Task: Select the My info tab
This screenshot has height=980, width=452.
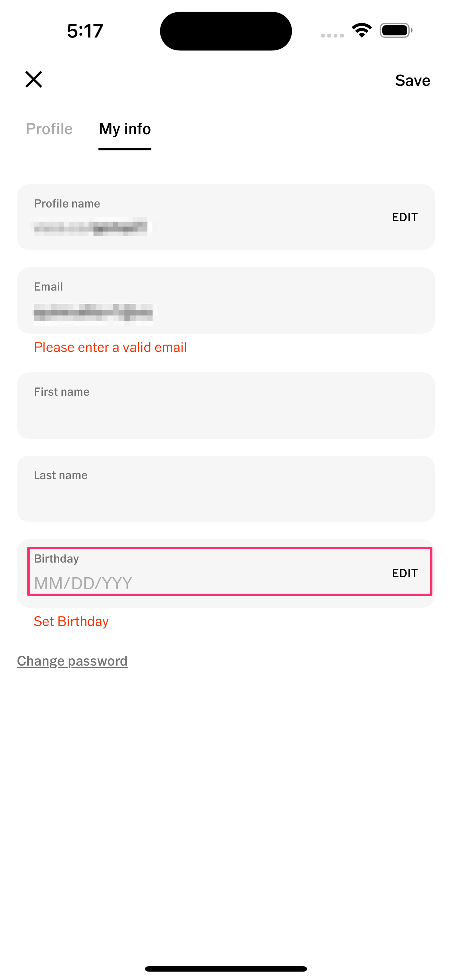Action: (x=125, y=129)
